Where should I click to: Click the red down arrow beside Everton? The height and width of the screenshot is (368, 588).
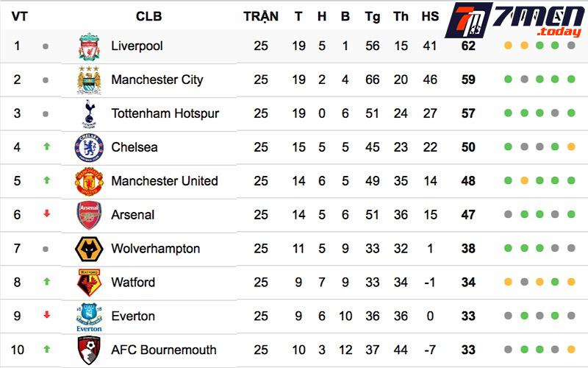click(x=46, y=316)
